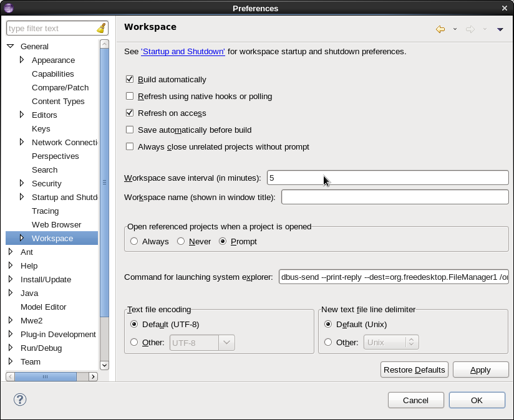Viewport: 514px width, 420px height.
Task: Click the tree scroll down arrow
Action: click(104, 365)
